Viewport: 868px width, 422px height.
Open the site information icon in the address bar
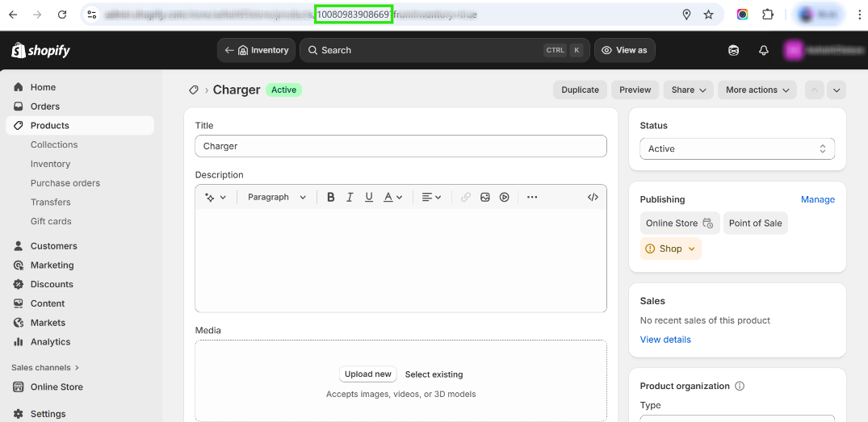coord(92,15)
